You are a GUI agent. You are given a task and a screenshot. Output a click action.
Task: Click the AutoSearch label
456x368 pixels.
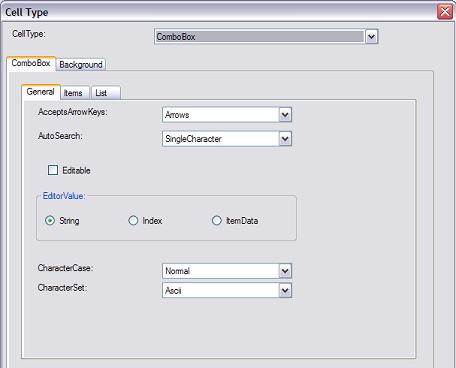[60, 136]
